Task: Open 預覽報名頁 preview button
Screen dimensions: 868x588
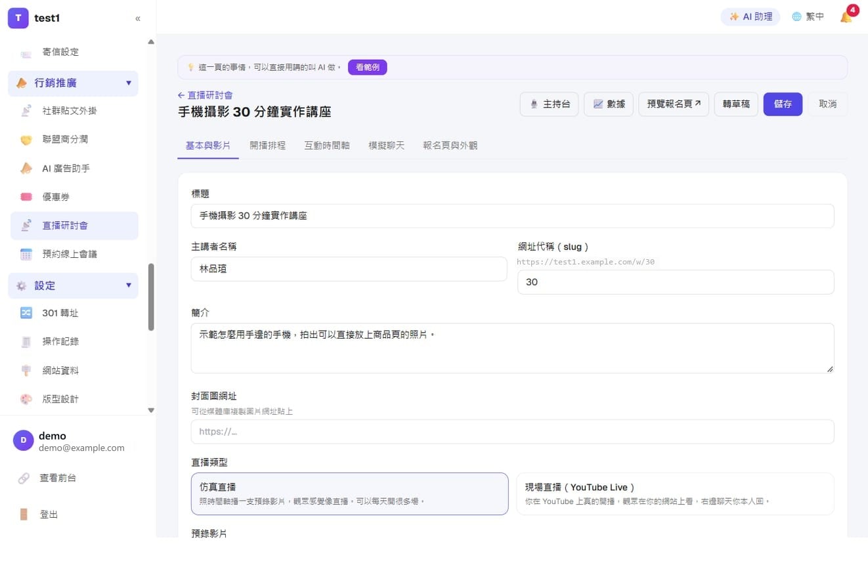Action: tap(674, 104)
